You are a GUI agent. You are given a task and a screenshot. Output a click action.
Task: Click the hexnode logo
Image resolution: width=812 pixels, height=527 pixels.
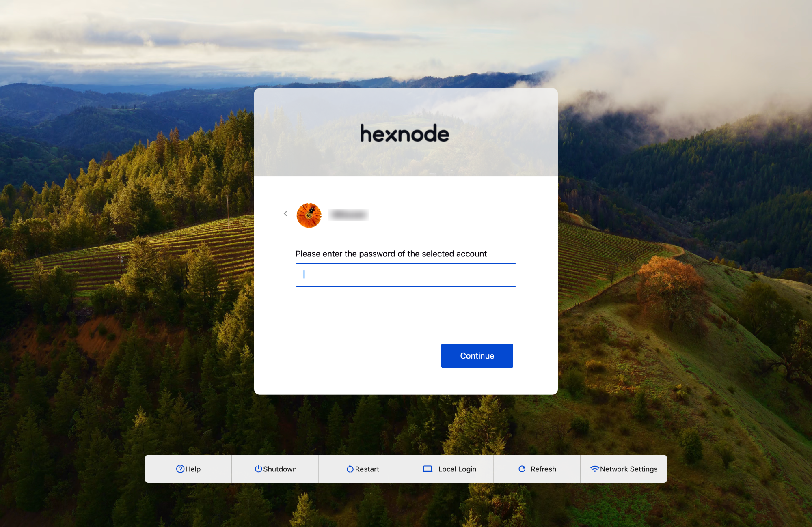405,133
